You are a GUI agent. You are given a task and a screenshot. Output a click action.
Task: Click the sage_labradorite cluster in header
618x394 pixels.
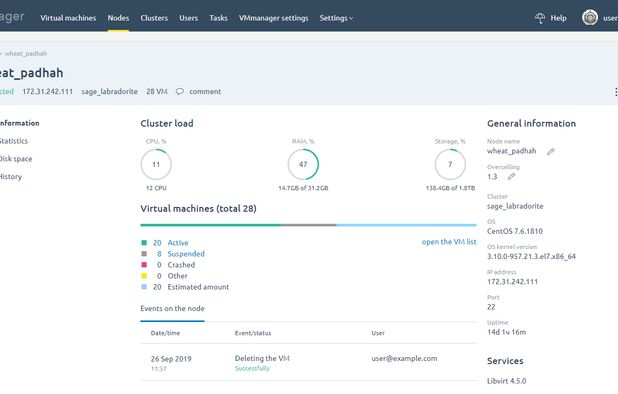(110, 91)
